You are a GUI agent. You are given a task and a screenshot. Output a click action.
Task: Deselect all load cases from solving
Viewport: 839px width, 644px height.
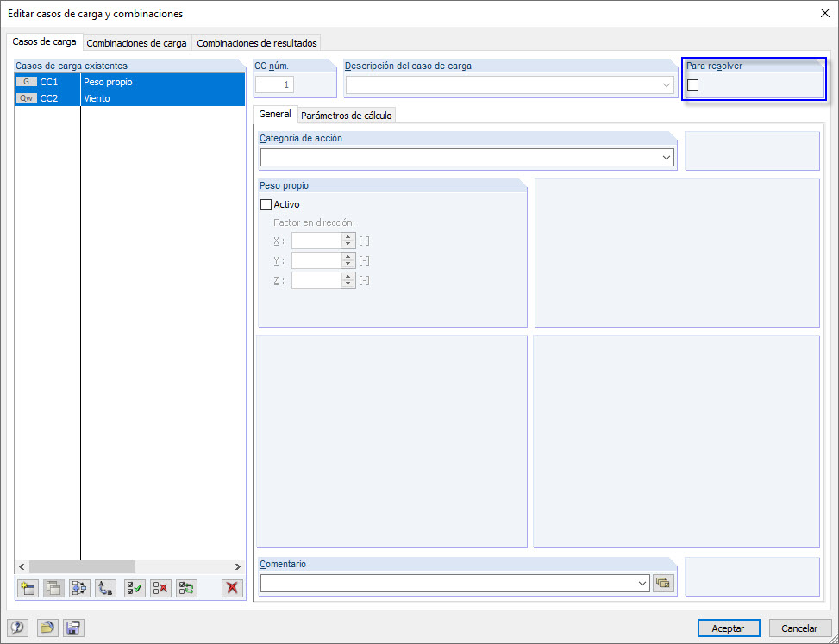pyautogui.click(x=160, y=588)
